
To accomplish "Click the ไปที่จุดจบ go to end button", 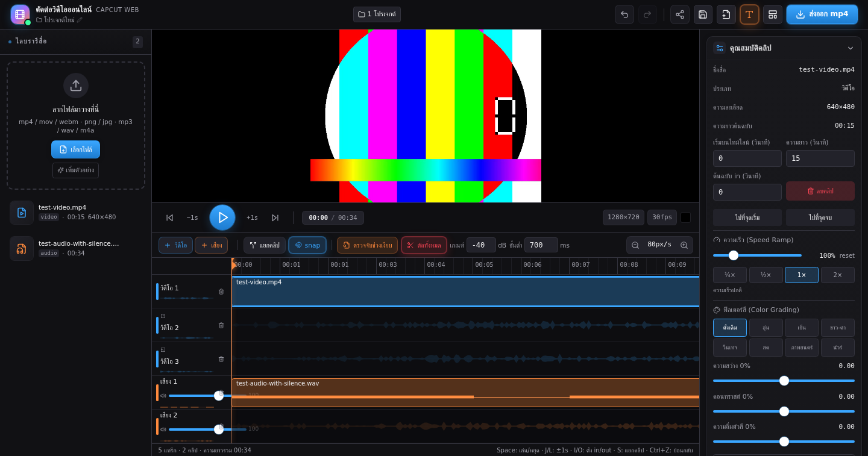I will [x=820, y=217].
